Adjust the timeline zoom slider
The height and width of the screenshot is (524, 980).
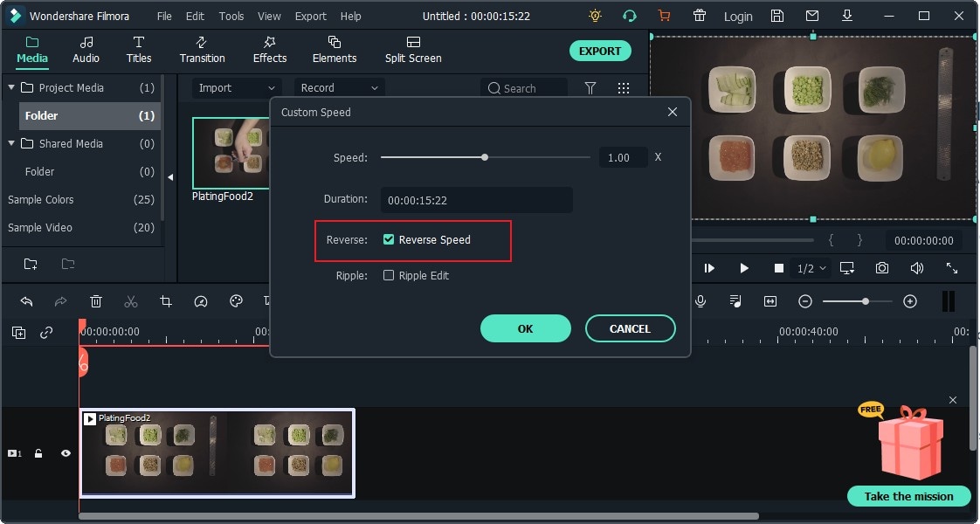click(x=865, y=301)
